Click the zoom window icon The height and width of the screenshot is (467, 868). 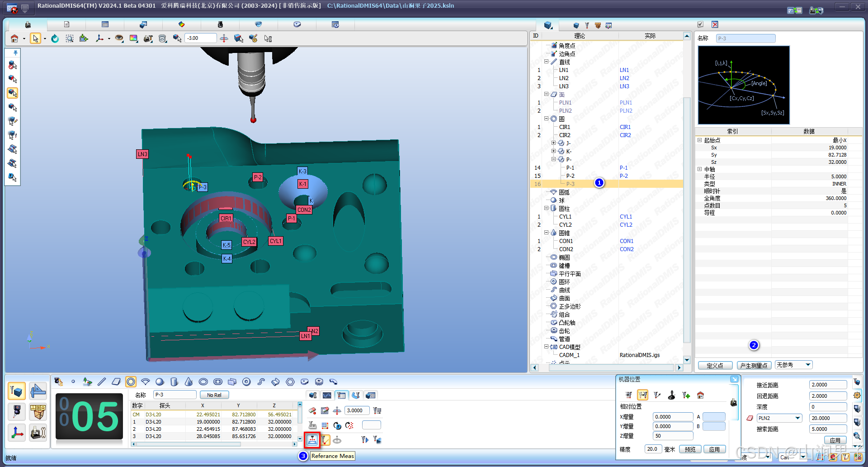click(70, 38)
